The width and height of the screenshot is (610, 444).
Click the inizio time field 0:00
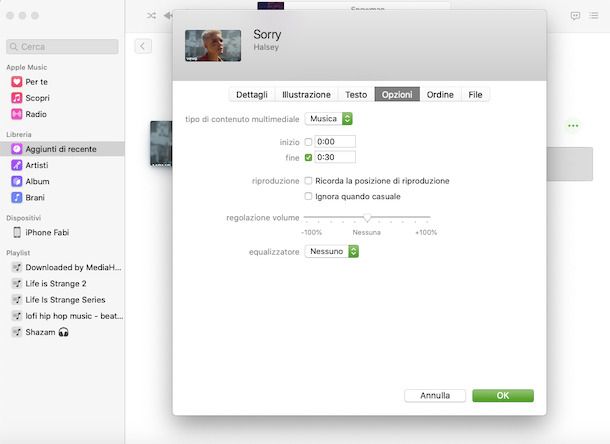(335, 142)
